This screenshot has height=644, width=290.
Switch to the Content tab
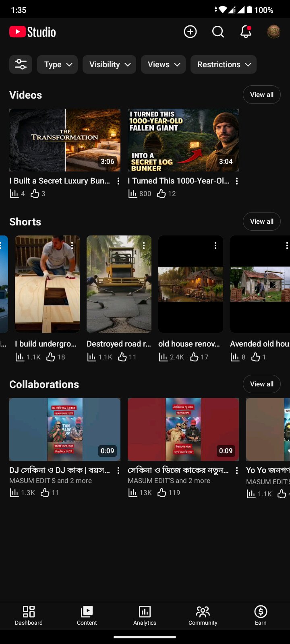pos(87,616)
